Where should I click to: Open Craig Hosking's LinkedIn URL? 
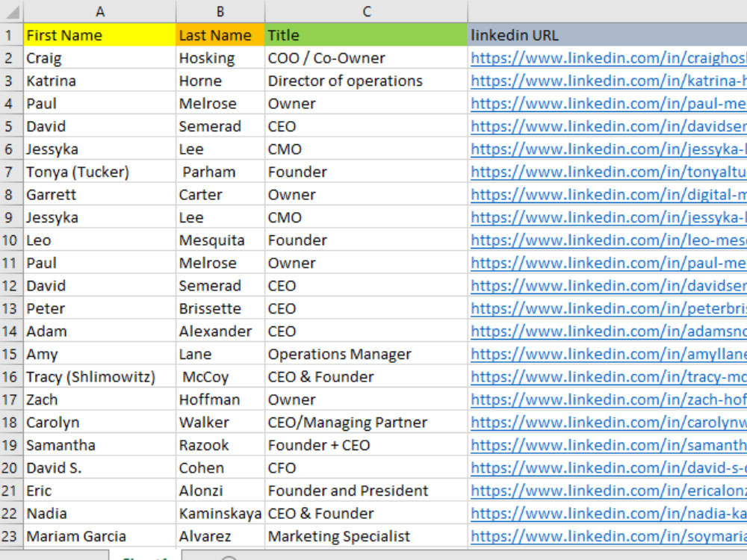tap(590, 57)
